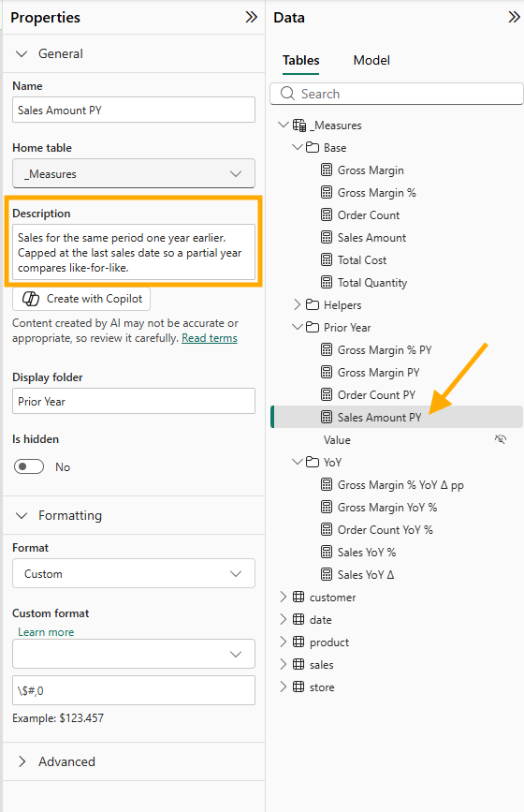Click the _Measures table icon
Viewport: 524px width, 812px height.
299,125
